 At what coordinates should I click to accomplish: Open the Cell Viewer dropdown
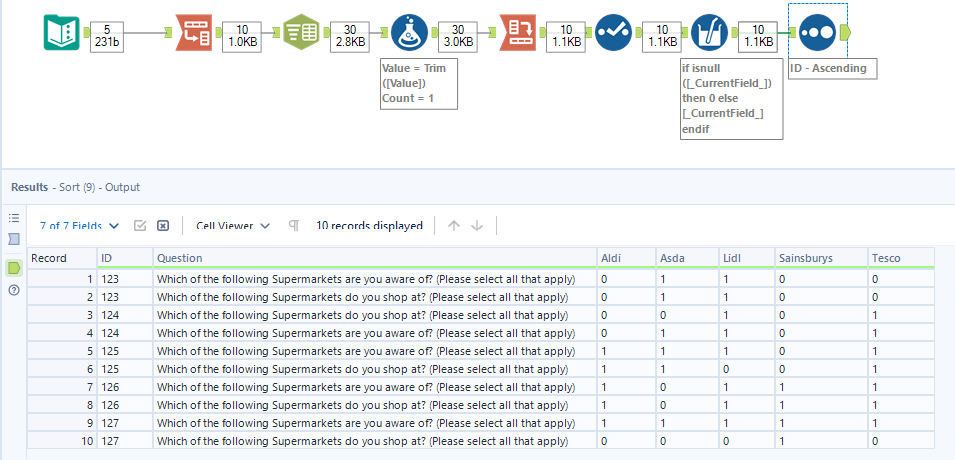233,226
